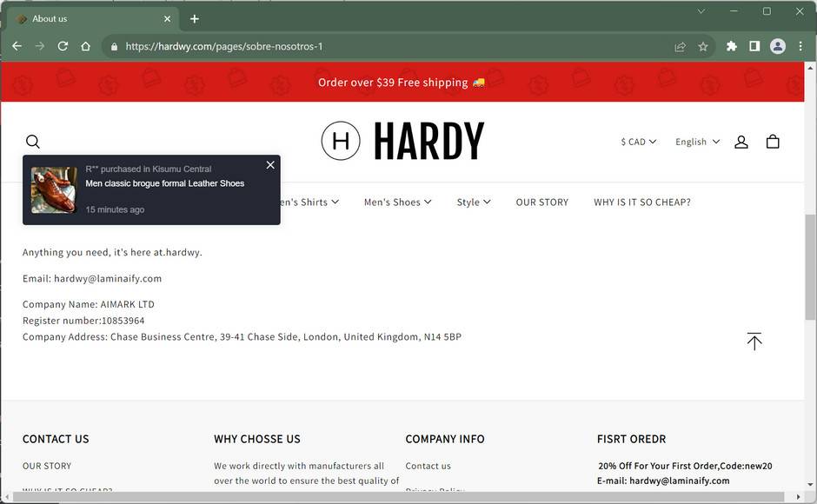Open Contact us under COMPANY INFO
Screen dimensions: 817x504
(x=428, y=466)
